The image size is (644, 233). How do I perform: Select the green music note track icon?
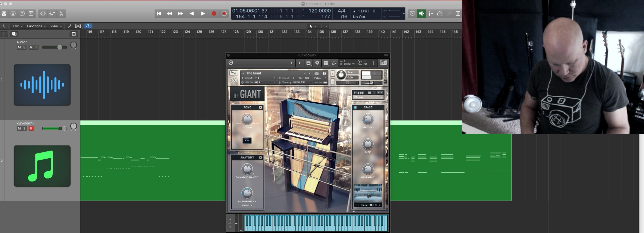(x=42, y=166)
